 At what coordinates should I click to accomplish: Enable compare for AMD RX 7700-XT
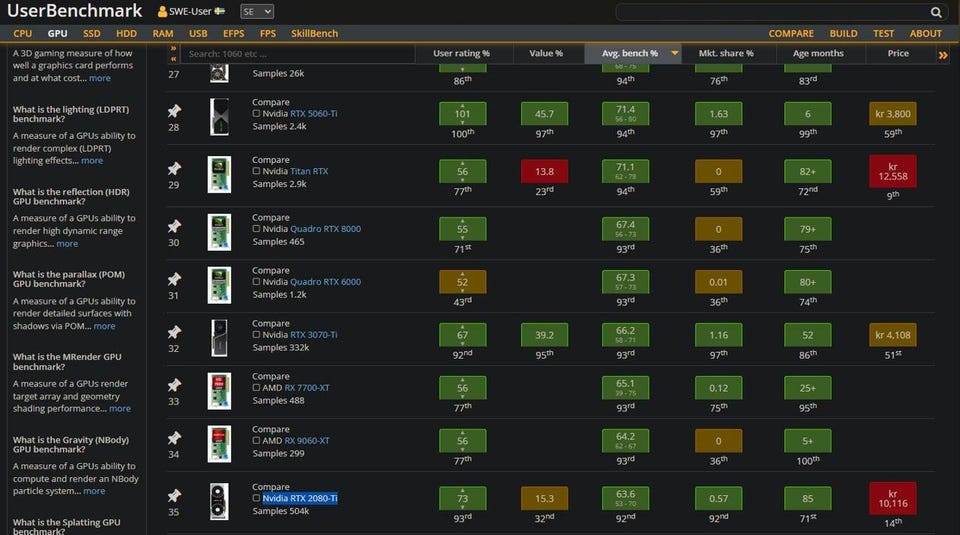(x=257, y=387)
